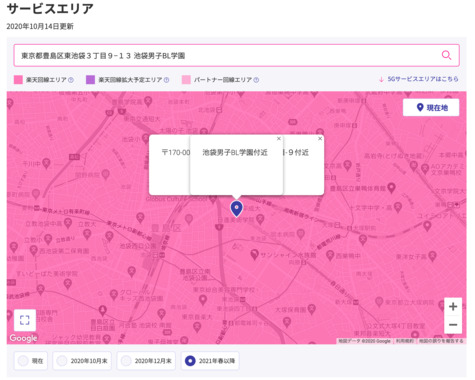Click 池袋男子BL学園付近 popup text

[235, 153]
